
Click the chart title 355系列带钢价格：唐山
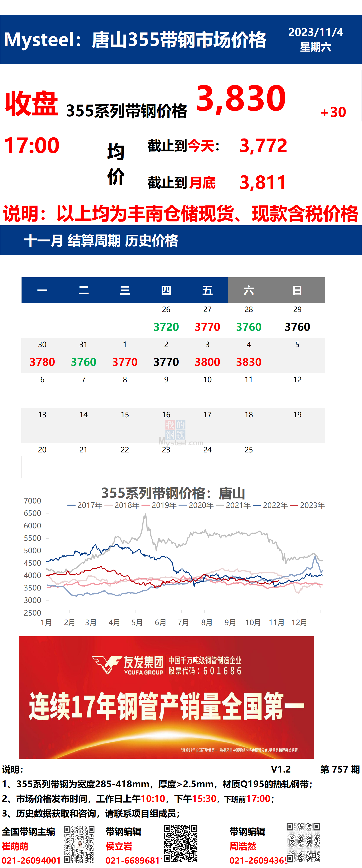pyautogui.click(x=173, y=493)
